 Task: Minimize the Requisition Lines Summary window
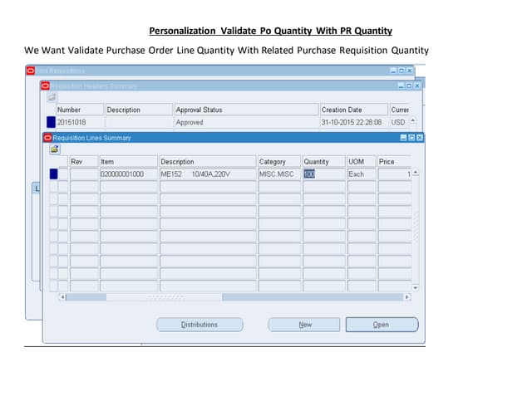tap(403, 138)
